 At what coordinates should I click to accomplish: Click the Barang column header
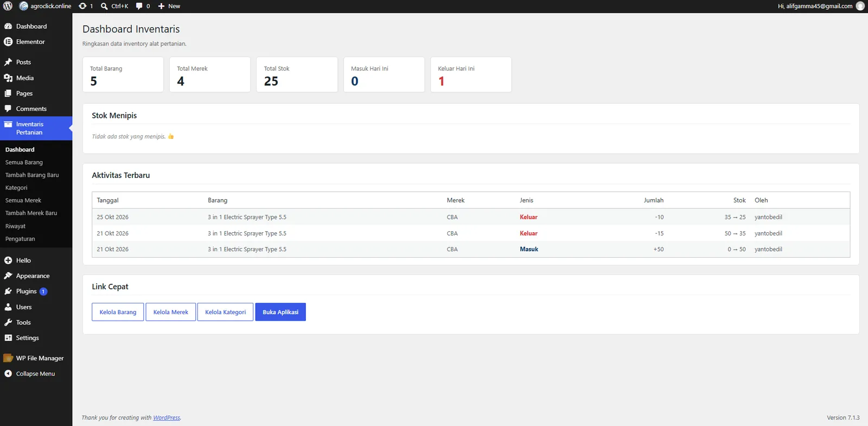pos(218,200)
